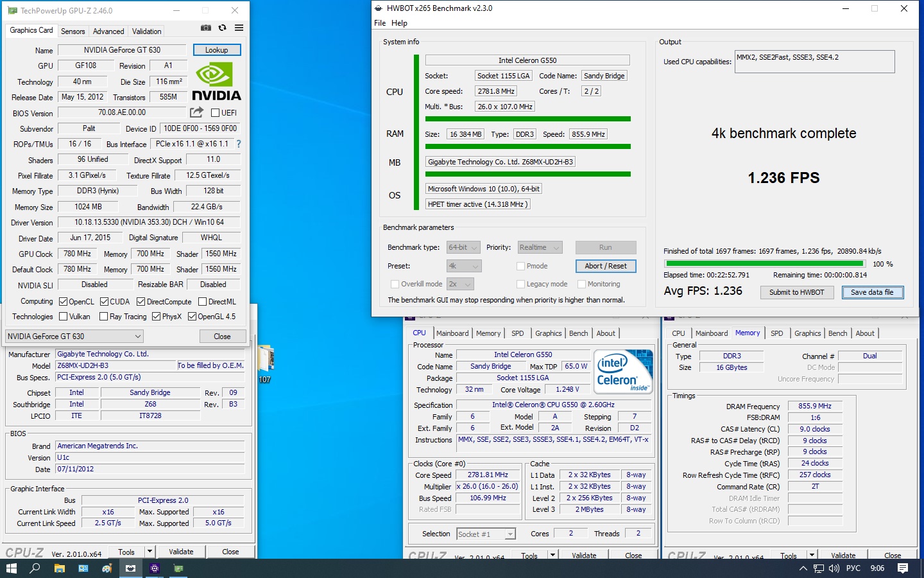The image size is (924, 578).
Task: Click the network tray icon
Action: 819,568
